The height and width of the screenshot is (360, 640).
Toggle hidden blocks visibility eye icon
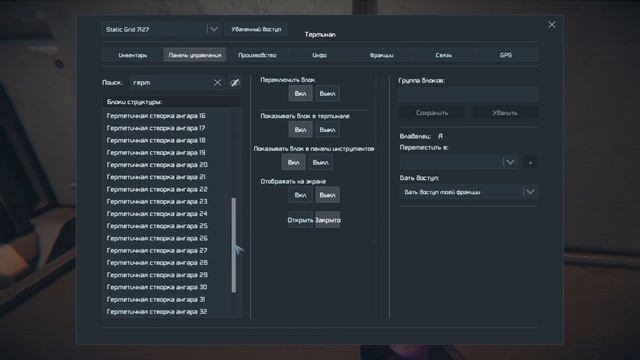[235, 83]
